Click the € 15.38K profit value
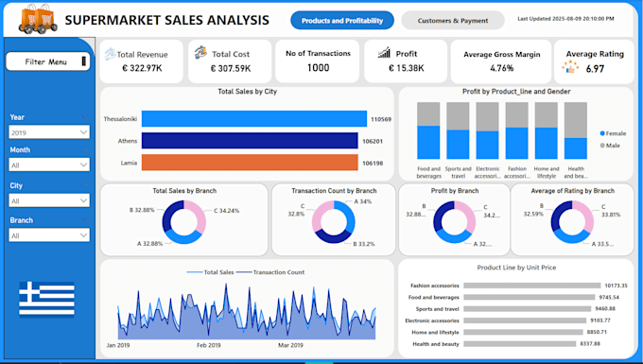643x364 pixels. 407,68
